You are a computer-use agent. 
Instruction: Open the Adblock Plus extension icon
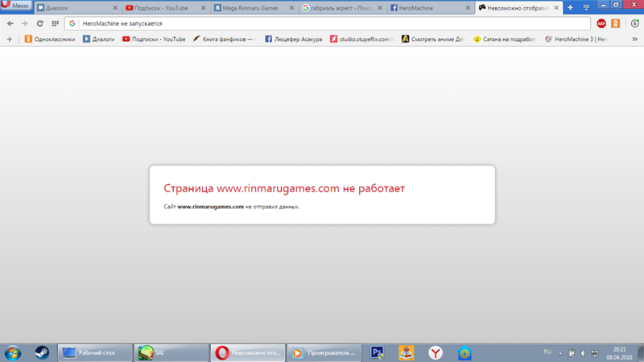coord(601,23)
